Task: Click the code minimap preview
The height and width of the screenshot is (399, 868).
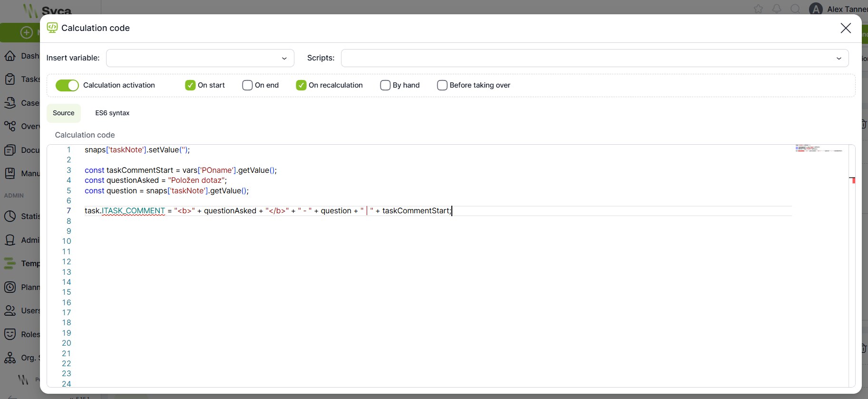Action: coord(818,149)
